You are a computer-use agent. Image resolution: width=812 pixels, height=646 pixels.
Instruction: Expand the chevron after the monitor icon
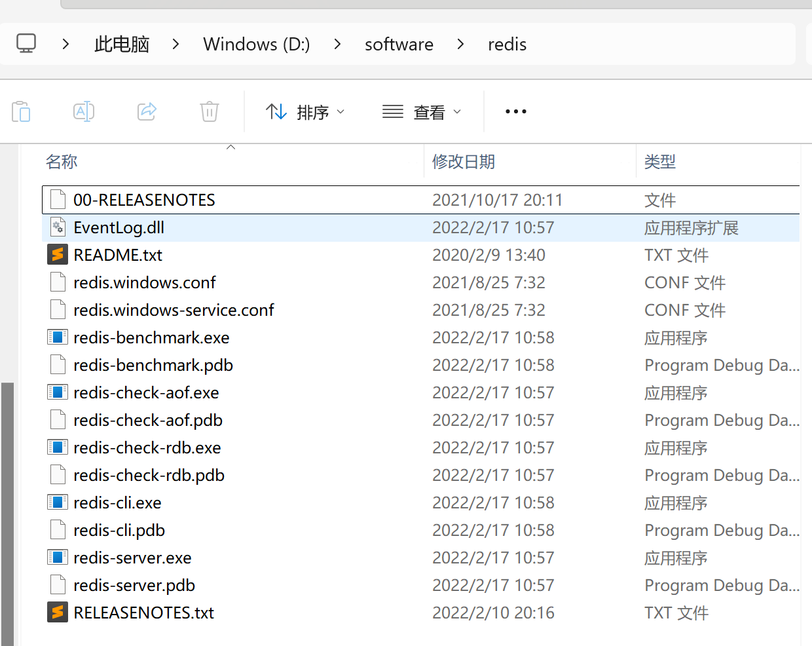click(65, 44)
